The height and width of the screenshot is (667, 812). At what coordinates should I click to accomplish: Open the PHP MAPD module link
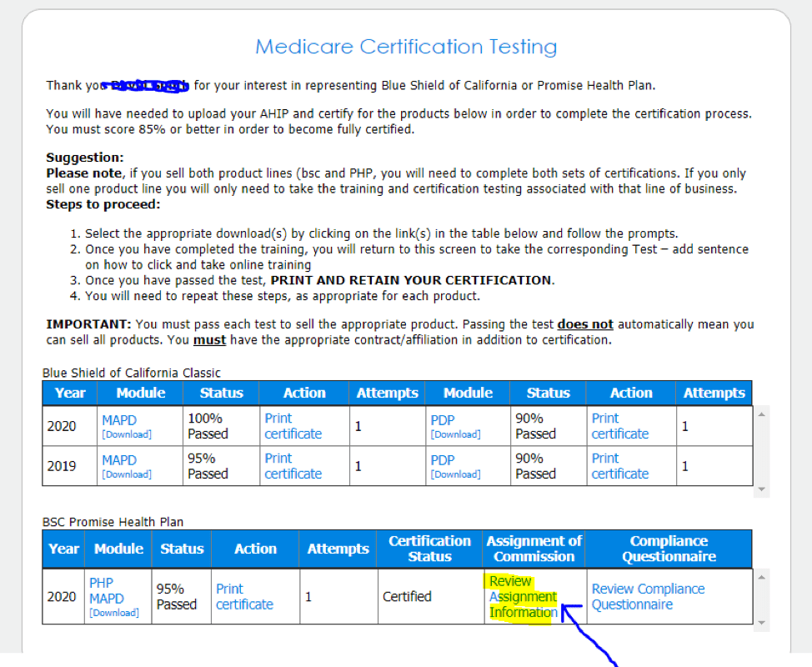tap(106, 590)
